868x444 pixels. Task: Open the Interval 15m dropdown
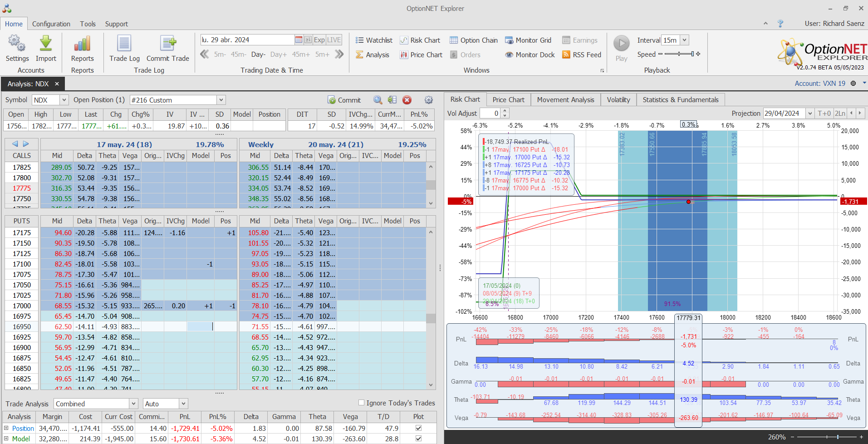tap(684, 40)
